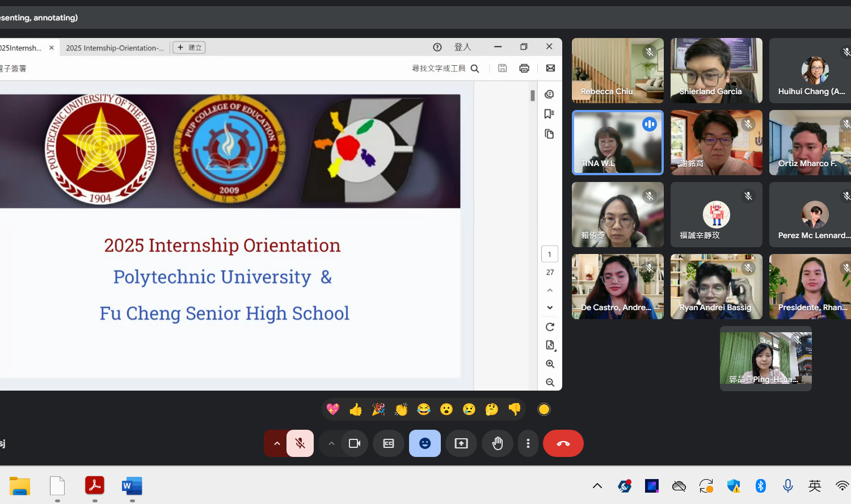
Task: Open more options three-dot menu
Action: tap(528, 443)
